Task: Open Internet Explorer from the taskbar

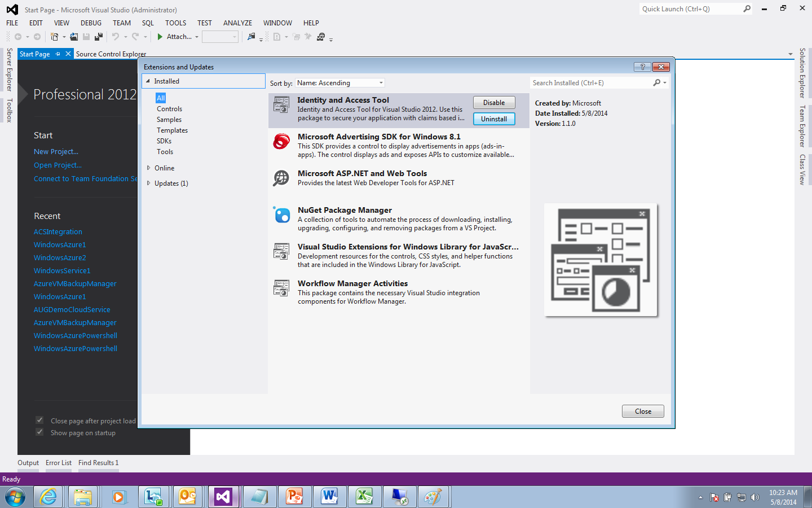Action: pos(48,497)
